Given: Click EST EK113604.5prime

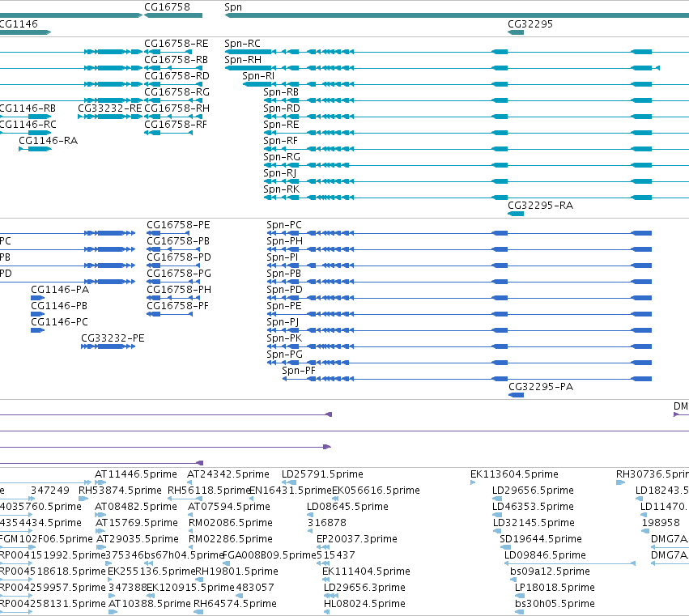Looking at the screenshot, I should point(514,474).
